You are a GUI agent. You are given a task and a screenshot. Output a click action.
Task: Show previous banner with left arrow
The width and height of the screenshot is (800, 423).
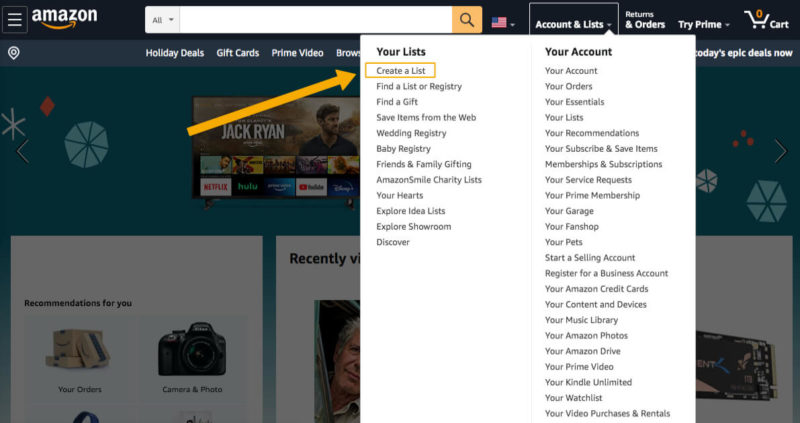click(x=22, y=151)
